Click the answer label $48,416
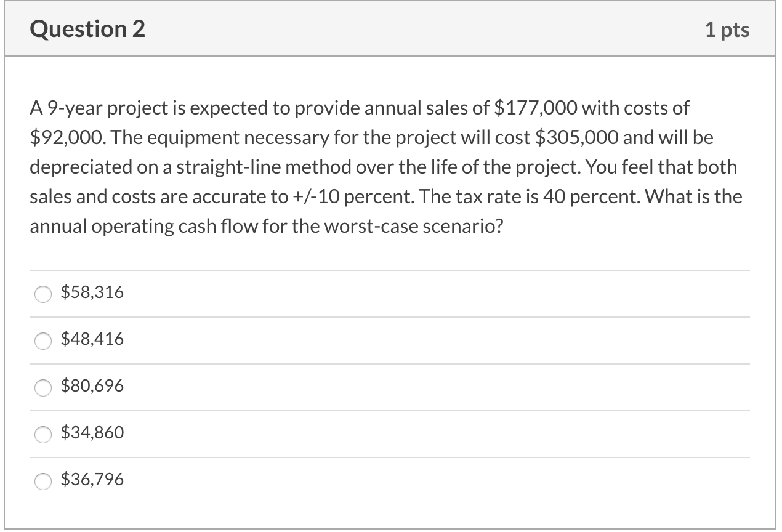 click(x=92, y=339)
